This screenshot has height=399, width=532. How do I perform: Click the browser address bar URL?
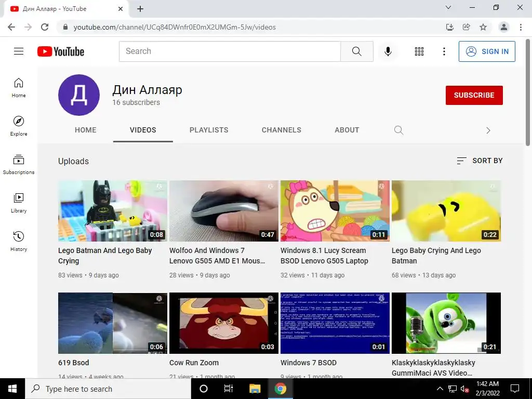click(175, 27)
